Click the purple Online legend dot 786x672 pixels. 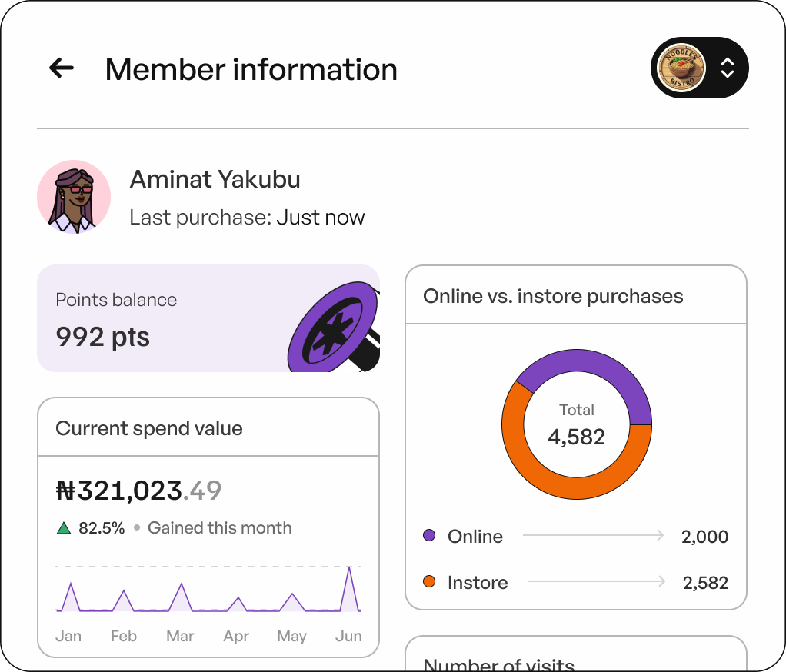pos(429,536)
